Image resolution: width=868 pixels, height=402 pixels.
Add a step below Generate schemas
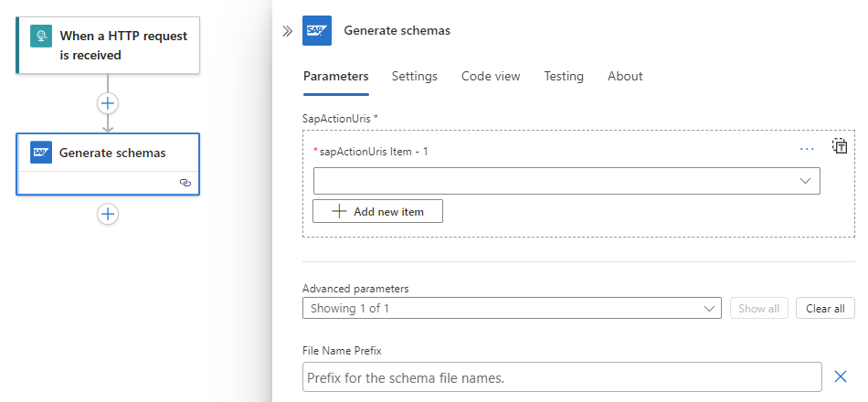tap(108, 214)
